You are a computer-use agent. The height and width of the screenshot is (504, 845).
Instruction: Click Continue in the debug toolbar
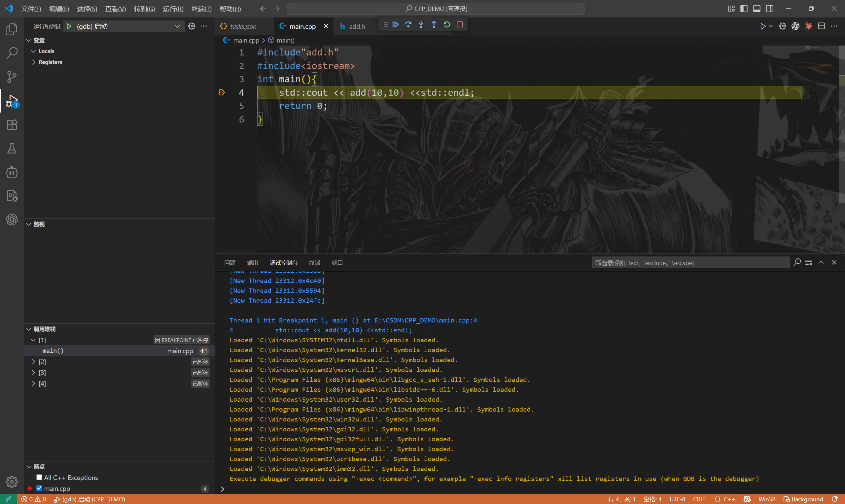[396, 24]
